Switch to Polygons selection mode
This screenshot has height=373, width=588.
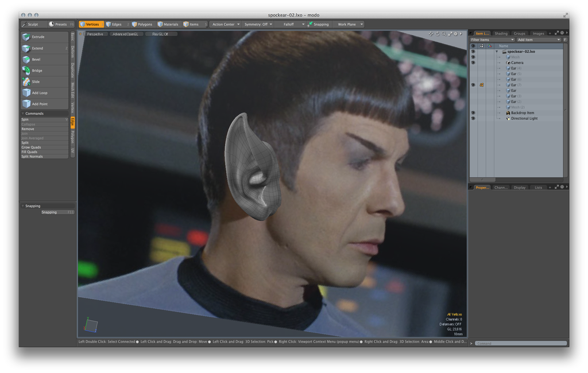(x=142, y=24)
